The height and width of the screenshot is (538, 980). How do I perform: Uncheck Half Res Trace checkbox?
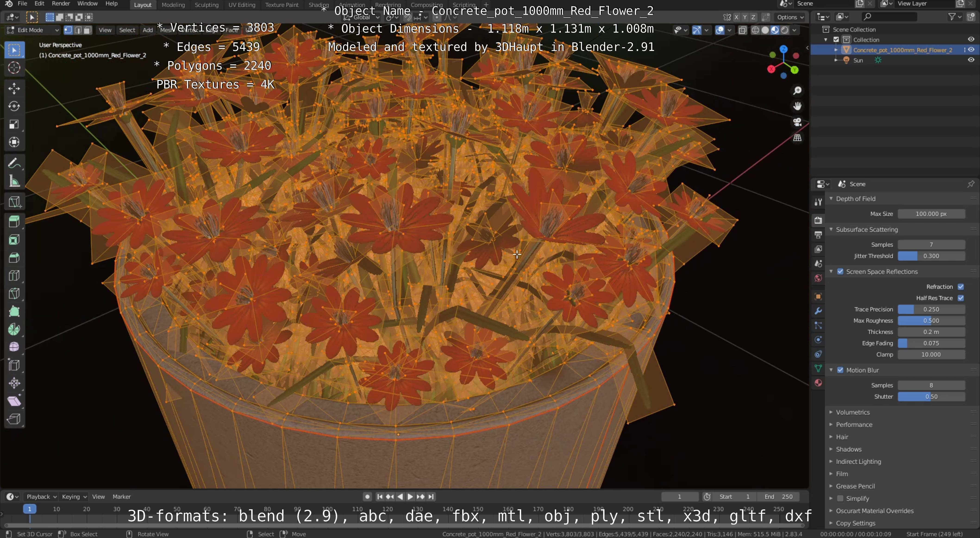point(961,298)
